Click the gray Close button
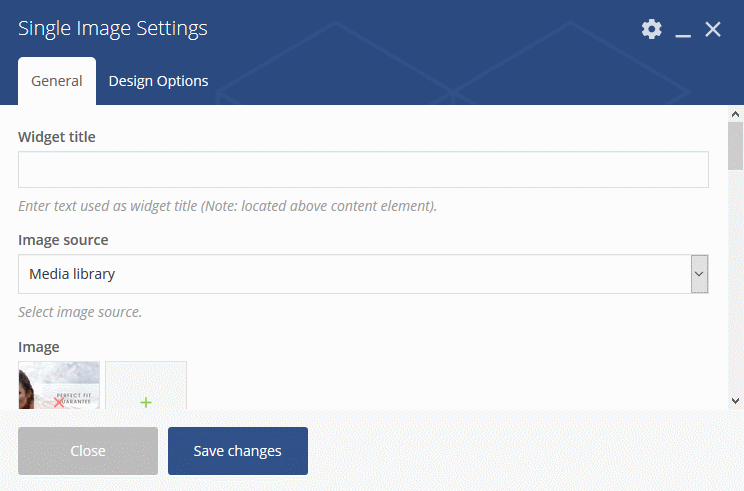Image resolution: width=744 pixels, height=491 pixels. click(88, 451)
